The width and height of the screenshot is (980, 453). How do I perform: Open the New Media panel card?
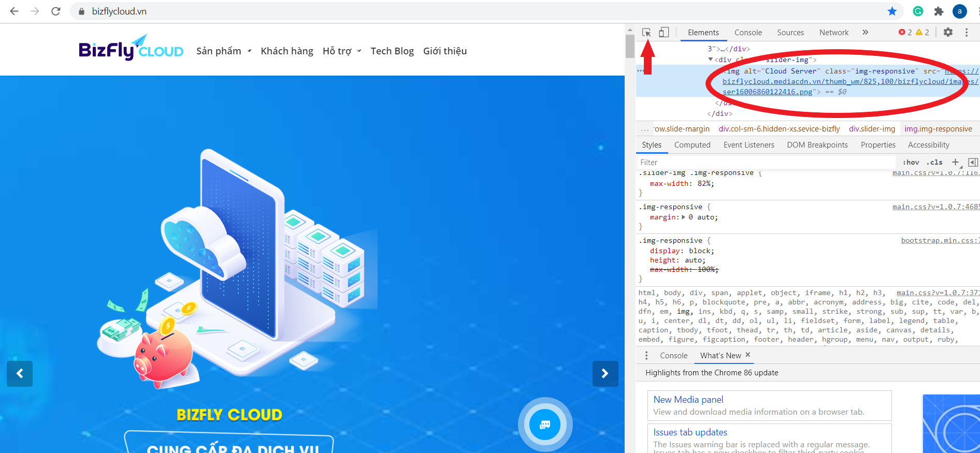click(x=769, y=405)
